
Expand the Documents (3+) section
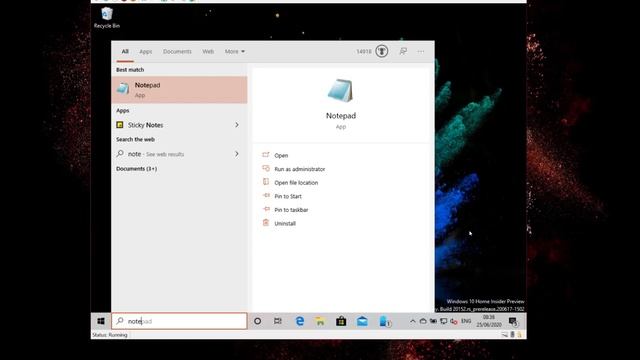click(136, 169)
